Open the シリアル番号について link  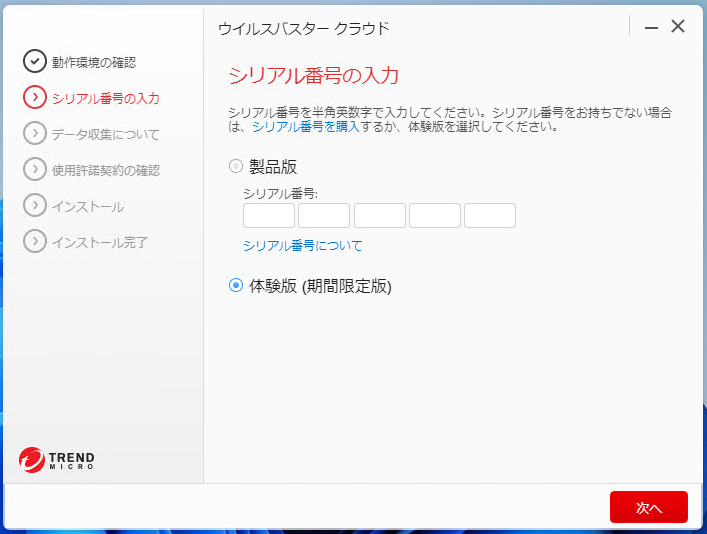[x=303, y=246]
